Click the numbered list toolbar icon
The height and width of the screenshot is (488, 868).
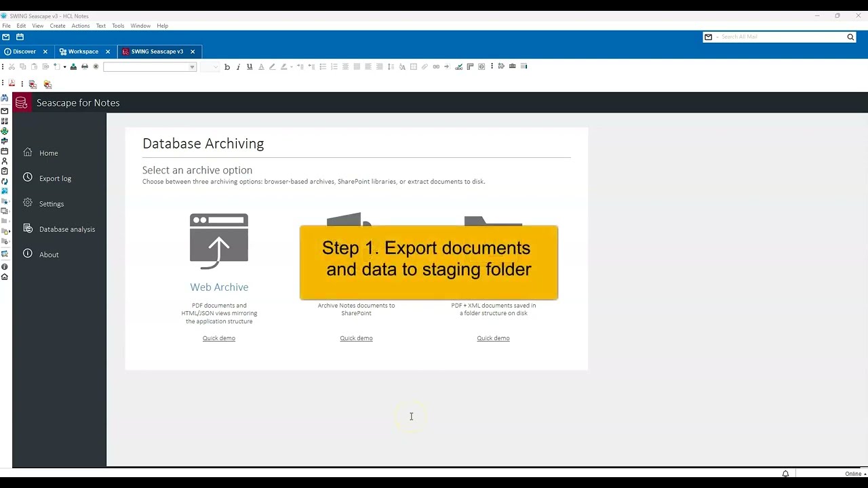coord(334,66)
